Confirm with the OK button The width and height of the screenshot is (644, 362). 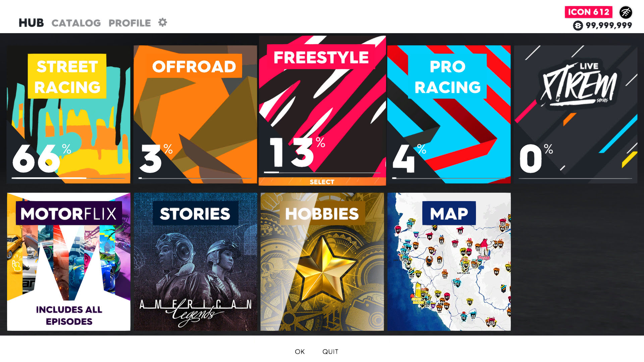300,352
